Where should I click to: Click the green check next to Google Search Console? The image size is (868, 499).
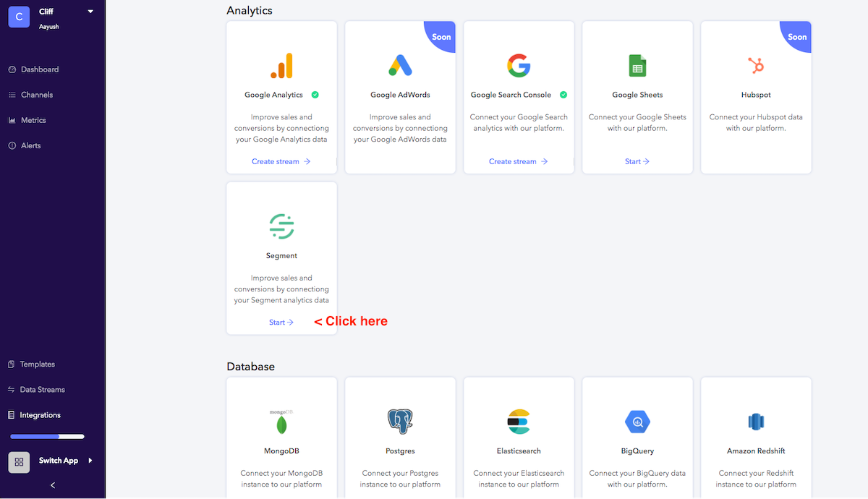(563, 95)
